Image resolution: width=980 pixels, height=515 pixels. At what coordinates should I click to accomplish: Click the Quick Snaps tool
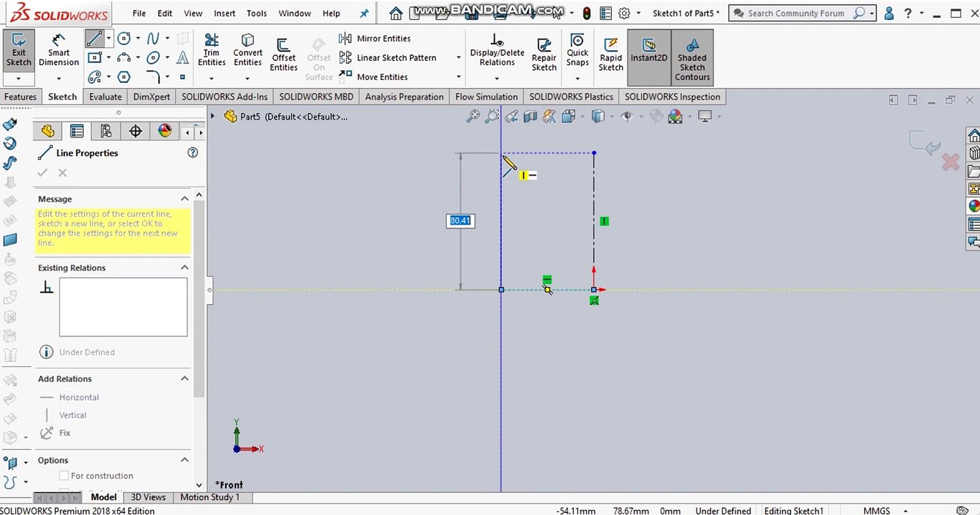click(x=578, y=50)
